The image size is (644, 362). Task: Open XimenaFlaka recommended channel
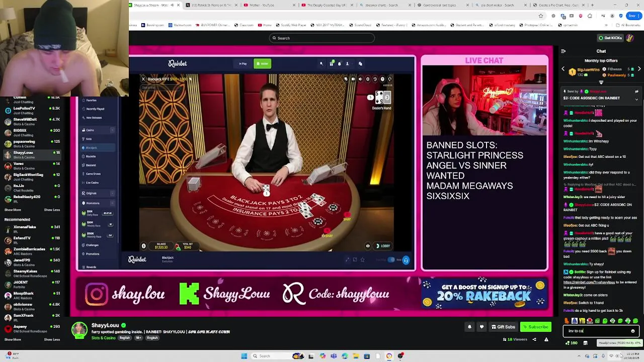31,229
